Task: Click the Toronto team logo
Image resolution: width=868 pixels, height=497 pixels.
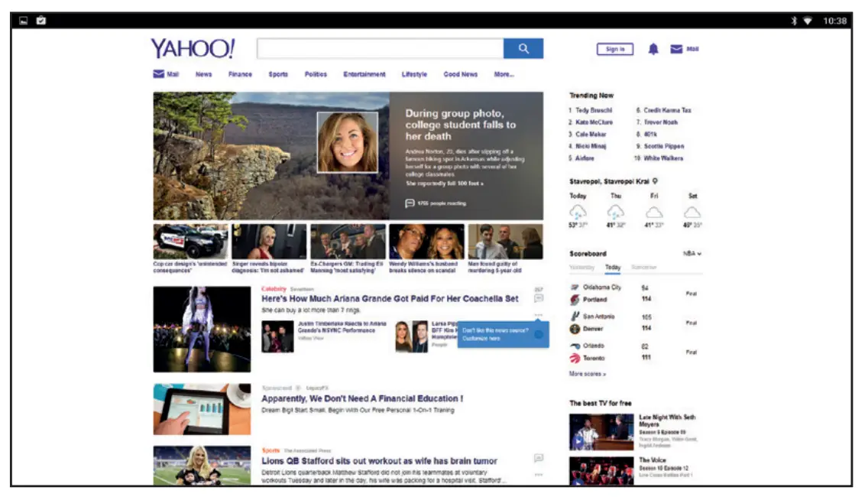Action: (x=575, y=359)
